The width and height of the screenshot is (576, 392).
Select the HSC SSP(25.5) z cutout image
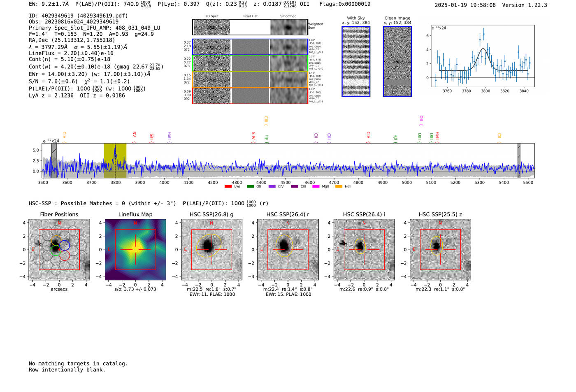(x=440, y=250)
